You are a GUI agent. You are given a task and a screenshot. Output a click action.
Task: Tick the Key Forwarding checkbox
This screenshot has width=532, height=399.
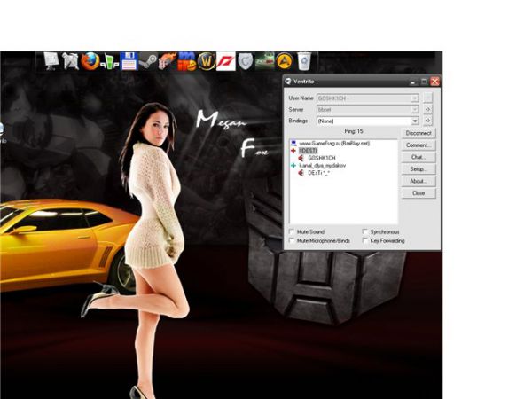365,240
